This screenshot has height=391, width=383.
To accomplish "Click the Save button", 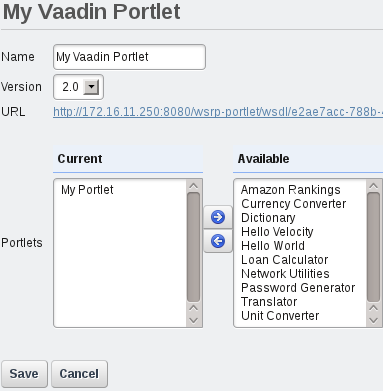I will (24, 374).
